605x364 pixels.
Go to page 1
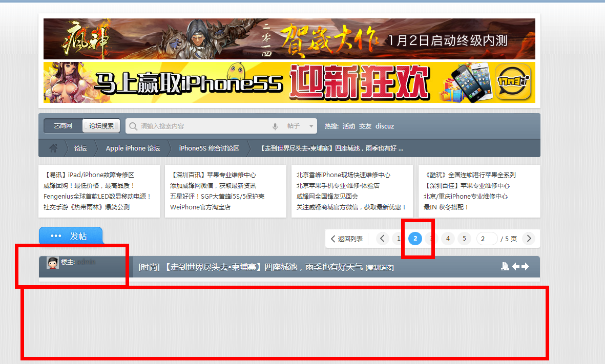click(x=399, y=238)
